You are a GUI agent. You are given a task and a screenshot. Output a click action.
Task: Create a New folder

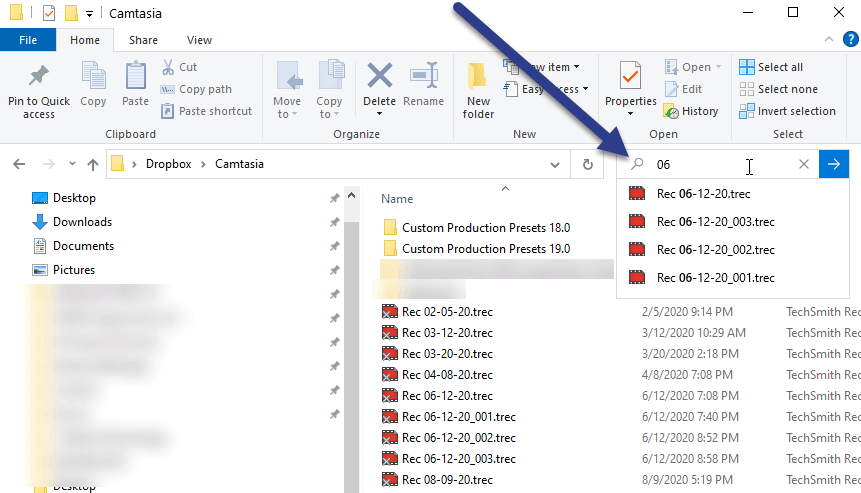coord(478,90)
